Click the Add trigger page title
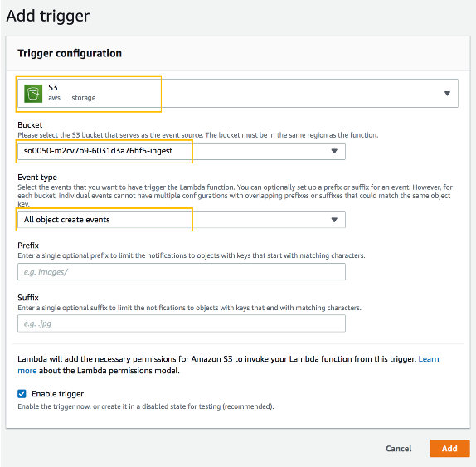The height and width of the screenshot is (467, 476). [x=48, y=16]
